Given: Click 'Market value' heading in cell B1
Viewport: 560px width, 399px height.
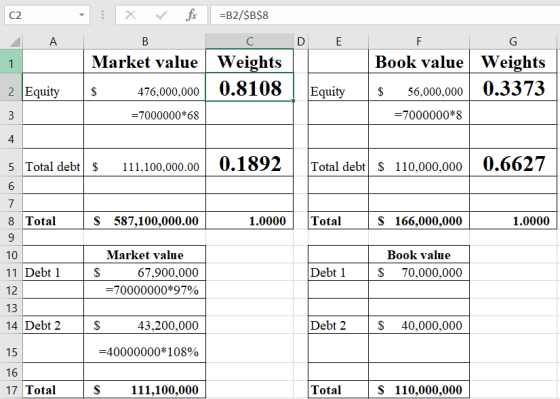Looking at the screenshot, I should (x=145, y=62).
